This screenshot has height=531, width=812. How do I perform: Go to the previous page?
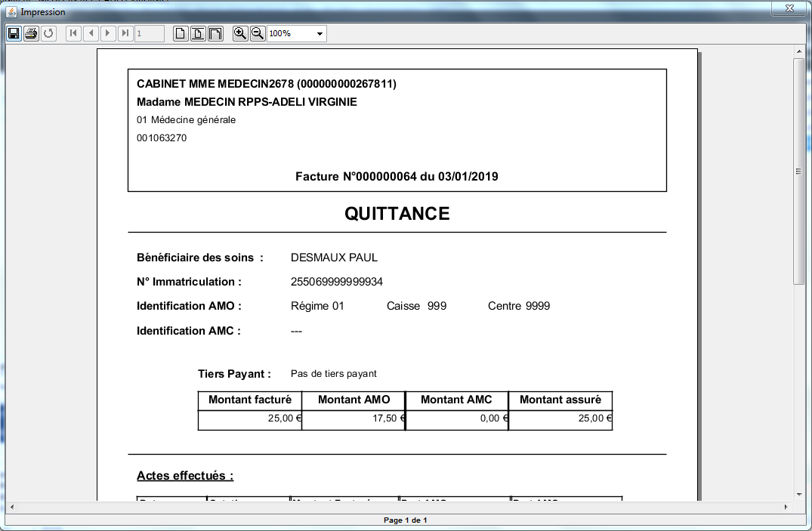click(x=91, y=33)
